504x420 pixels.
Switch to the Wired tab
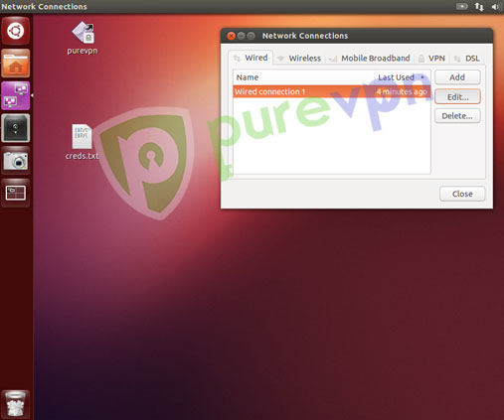[x=251, y=58]
